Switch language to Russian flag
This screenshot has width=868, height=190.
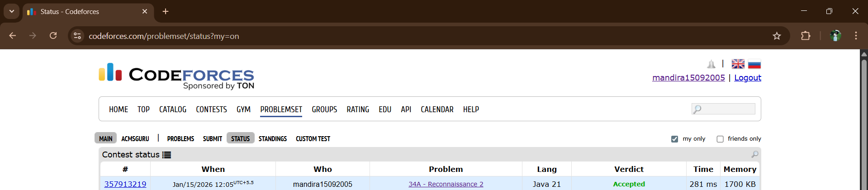(754, 64)
